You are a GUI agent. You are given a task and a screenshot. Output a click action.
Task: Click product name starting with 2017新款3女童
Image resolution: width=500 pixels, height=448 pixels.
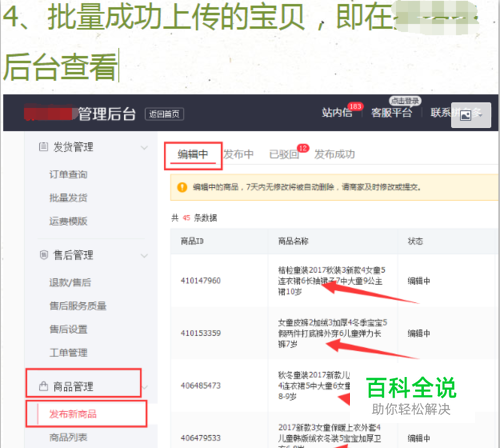(330, 437)
